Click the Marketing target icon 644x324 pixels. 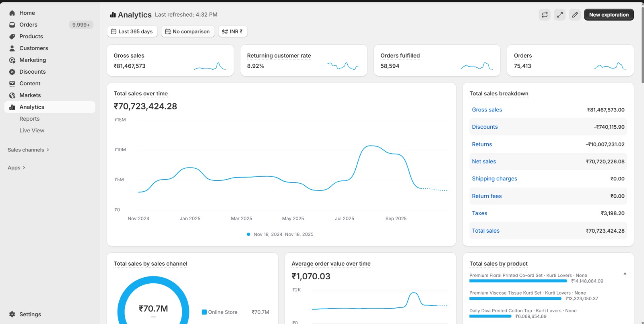tap(12, 60)
